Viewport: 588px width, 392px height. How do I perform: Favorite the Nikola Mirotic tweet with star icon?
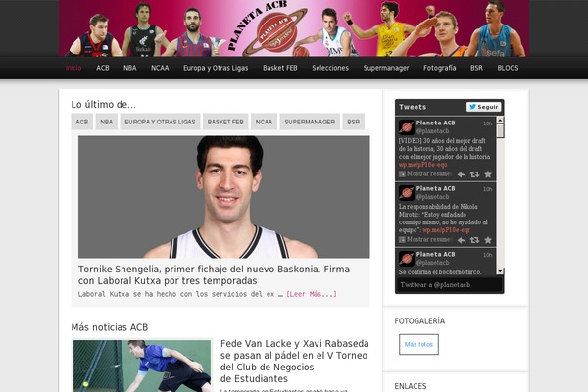[x=488, y=240]
